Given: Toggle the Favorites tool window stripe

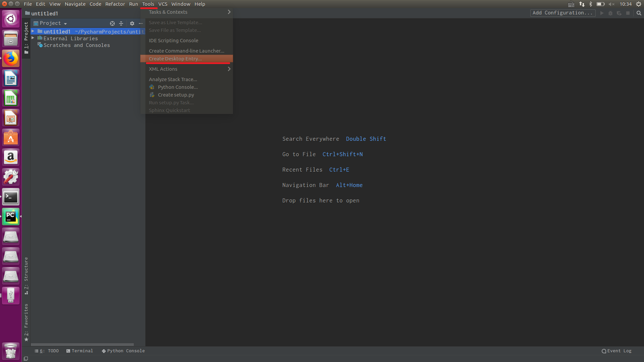Looking at the screenshot, I should [x=26, y=322].
